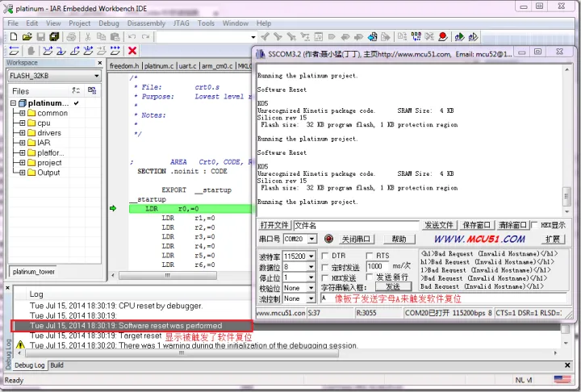581x392 pixels.
Task: Click the Paste icon in toolbar
Action: [x=115, y=36]
